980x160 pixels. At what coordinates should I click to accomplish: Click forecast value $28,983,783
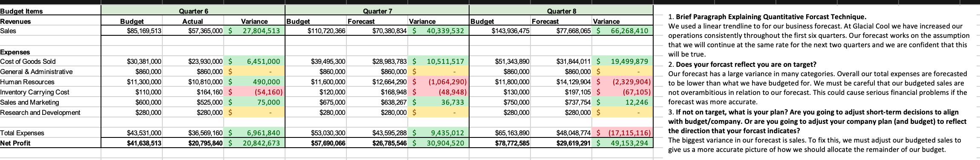click(x=377, y=62)
